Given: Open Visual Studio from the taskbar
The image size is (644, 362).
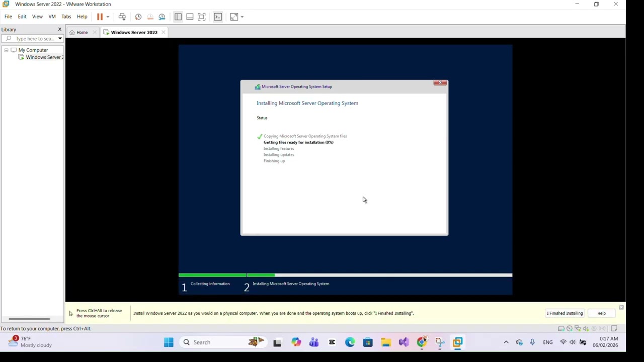Looking at the screenshot, I should (404, 342).
